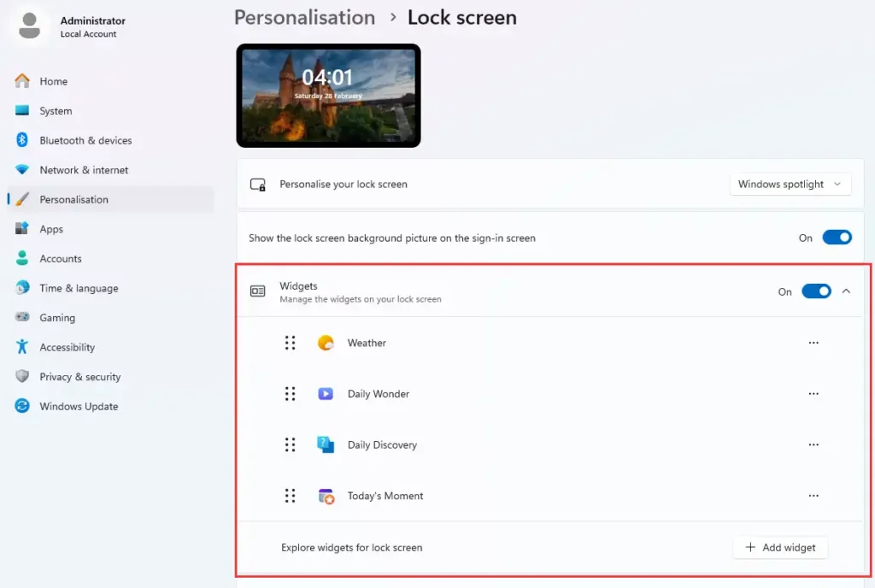Click the Weather widget icon

326,343
